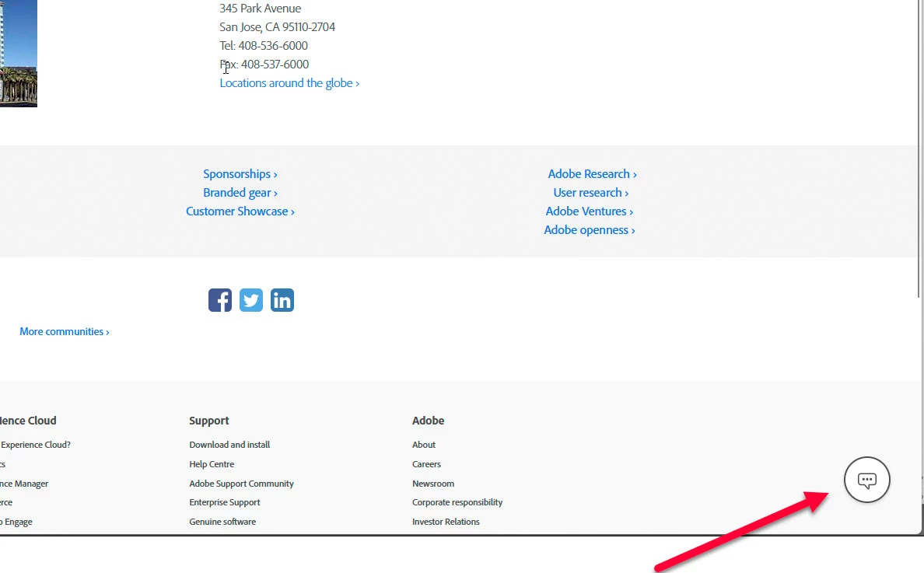The width and height of the screenshot is (924, 573).
Task: Open Locations around the globe link
Action: click(289, 83)
